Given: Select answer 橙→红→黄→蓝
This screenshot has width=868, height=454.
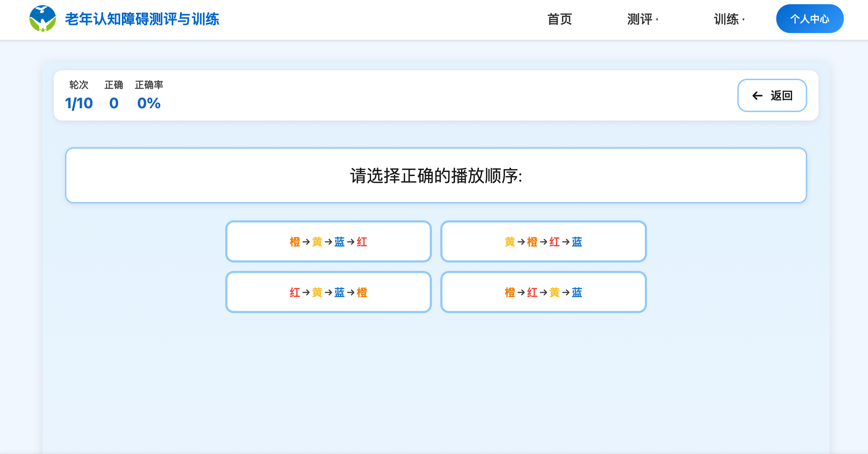Looking at the screenshot, I should pos(543,292).
